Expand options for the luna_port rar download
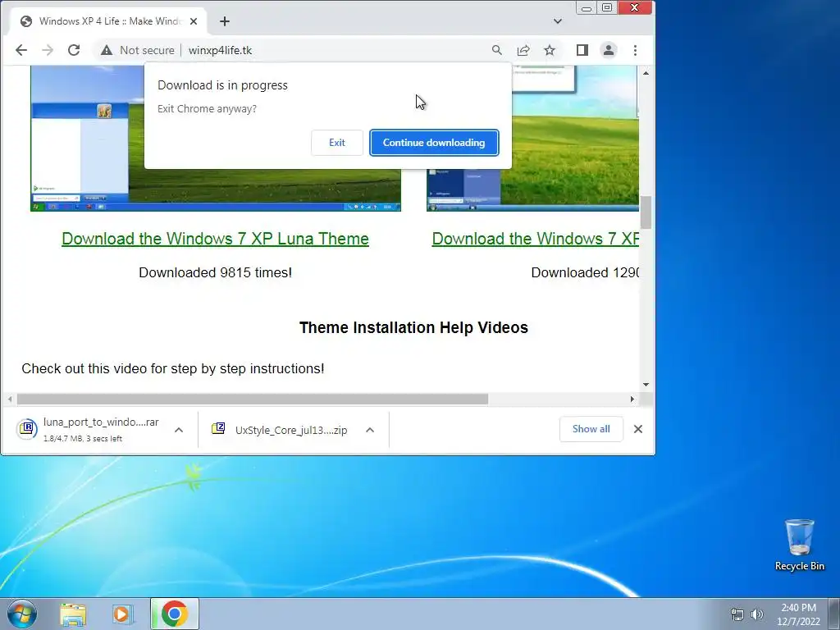Viewport: 840px width, 630px height. [179, 430]
